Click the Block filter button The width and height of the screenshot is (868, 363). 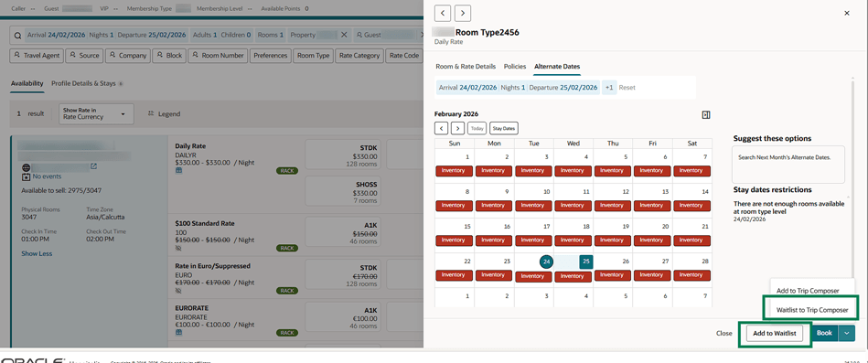coord(169,56)
